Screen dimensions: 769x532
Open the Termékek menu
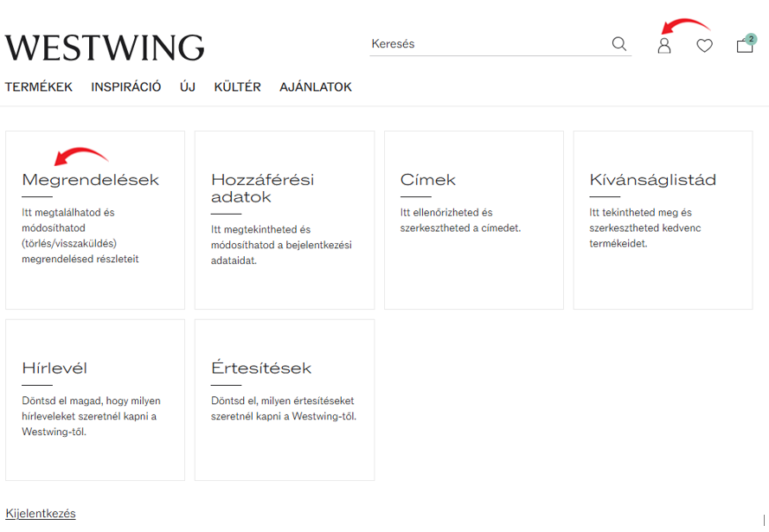(x=39, y=87)
